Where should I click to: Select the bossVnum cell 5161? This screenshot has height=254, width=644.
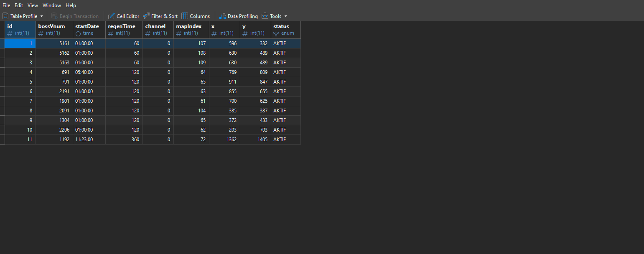pos(54,43)
